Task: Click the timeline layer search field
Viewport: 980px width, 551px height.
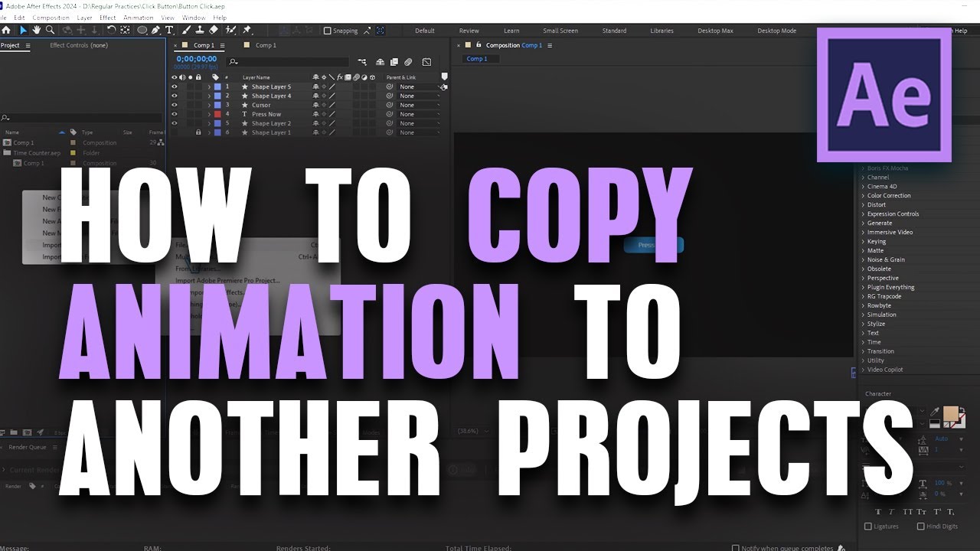Action: click(x=289, y=62)
